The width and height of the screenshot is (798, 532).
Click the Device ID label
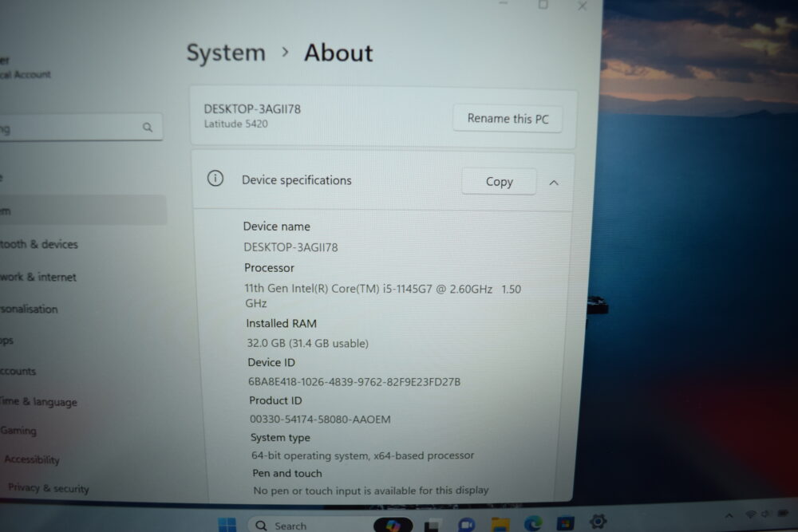click(x=271, y=362)
